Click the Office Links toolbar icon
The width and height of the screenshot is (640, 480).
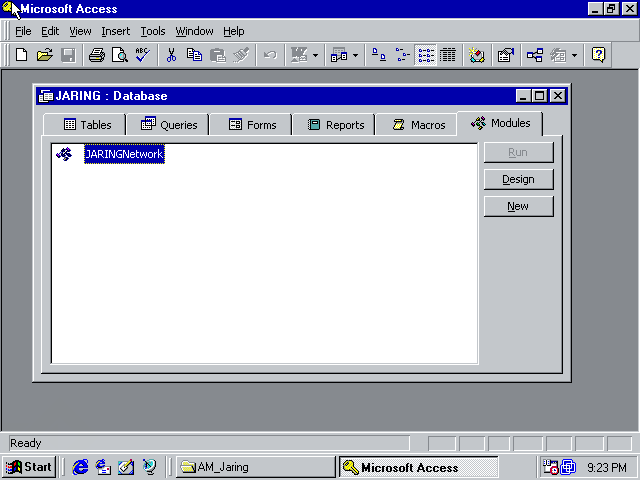[x=299, y=55]
